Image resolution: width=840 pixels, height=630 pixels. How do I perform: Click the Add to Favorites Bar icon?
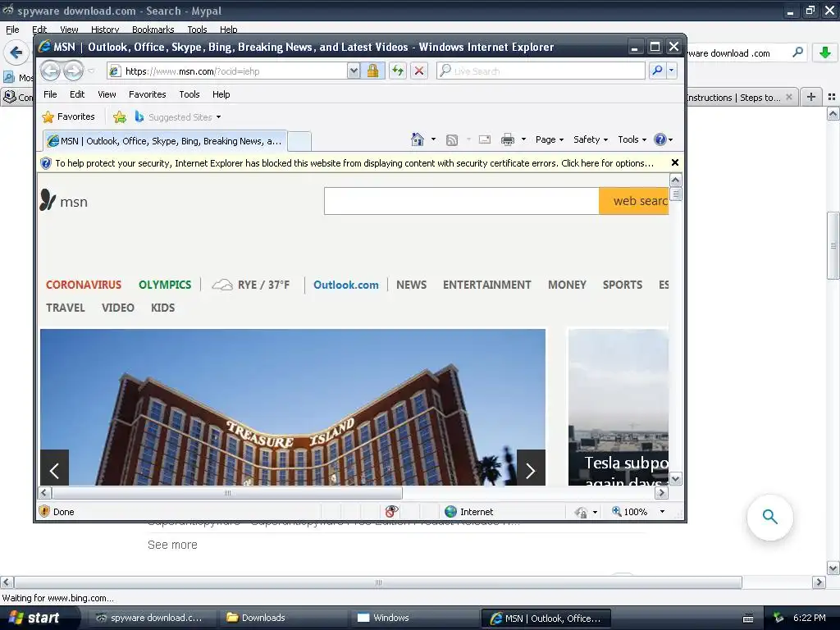click(120, 116)
